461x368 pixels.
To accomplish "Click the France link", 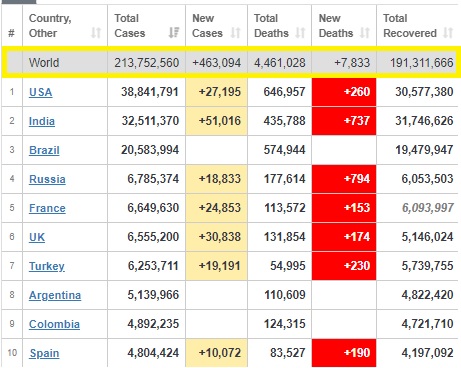I will click(47, 208).
